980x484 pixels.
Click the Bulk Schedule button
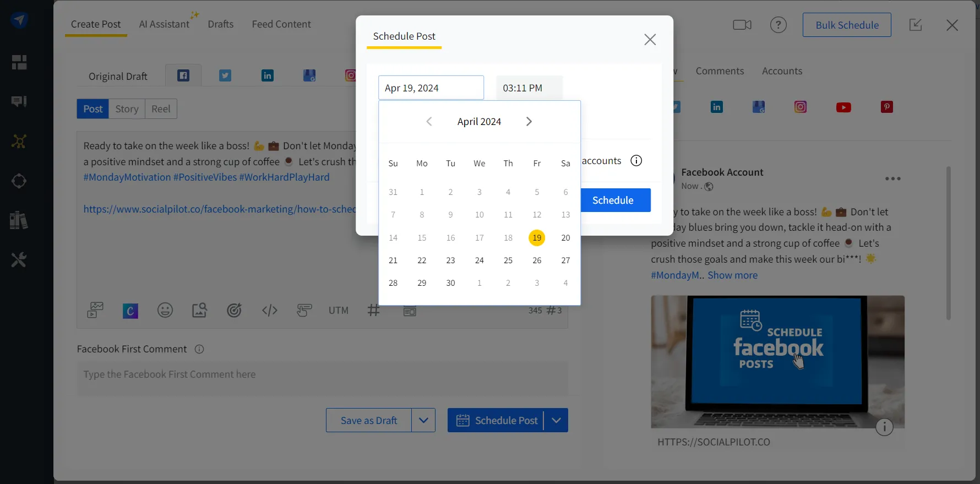pos(846,25)
